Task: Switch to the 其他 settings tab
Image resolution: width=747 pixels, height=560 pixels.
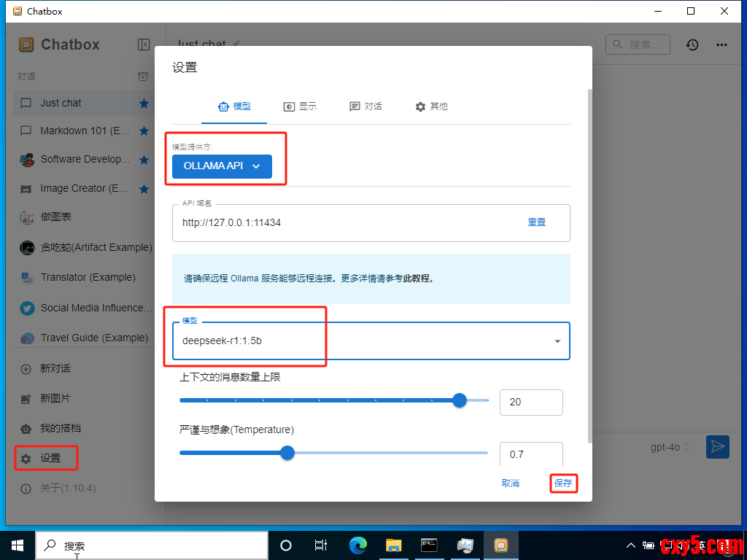Action: coord(431,106)
